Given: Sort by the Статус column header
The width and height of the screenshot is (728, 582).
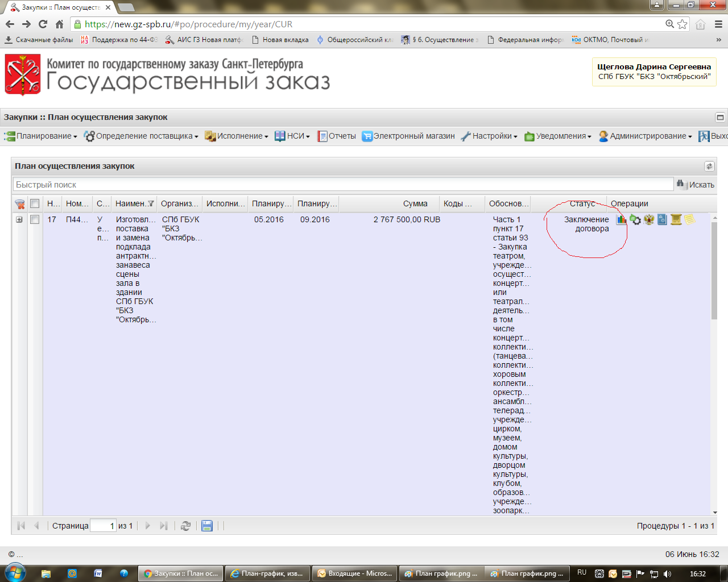Looking at the screenshot, I should pyautogui.click(x=568, y=203).
